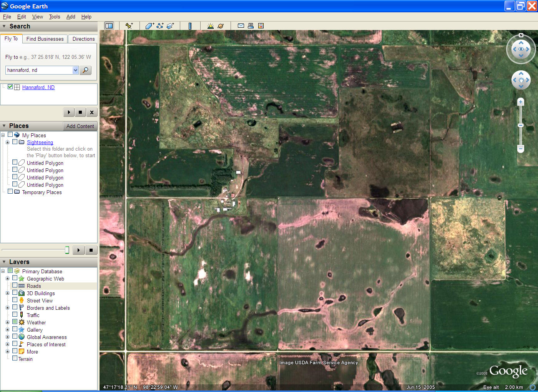Expand the Global Awareness layer
Image resolution: width=538 pixels, height=392 pixels.
(7, 337)
